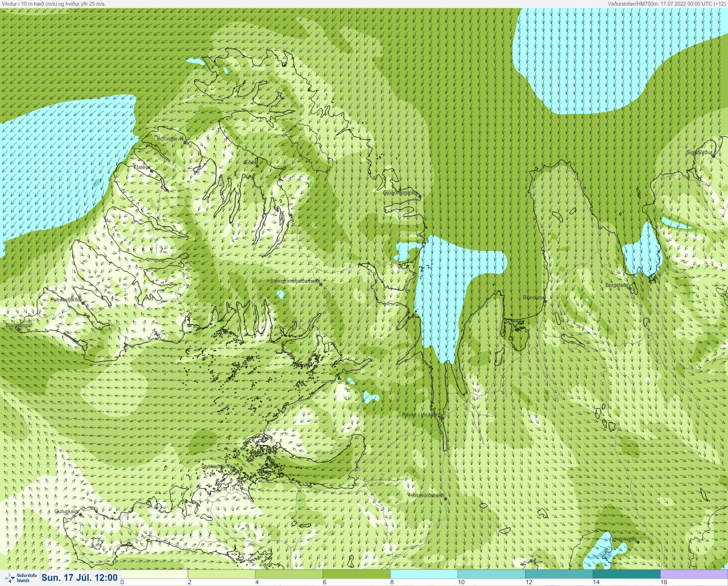
Task: Click the legend value 8
Action: click(x=393, y=582)
